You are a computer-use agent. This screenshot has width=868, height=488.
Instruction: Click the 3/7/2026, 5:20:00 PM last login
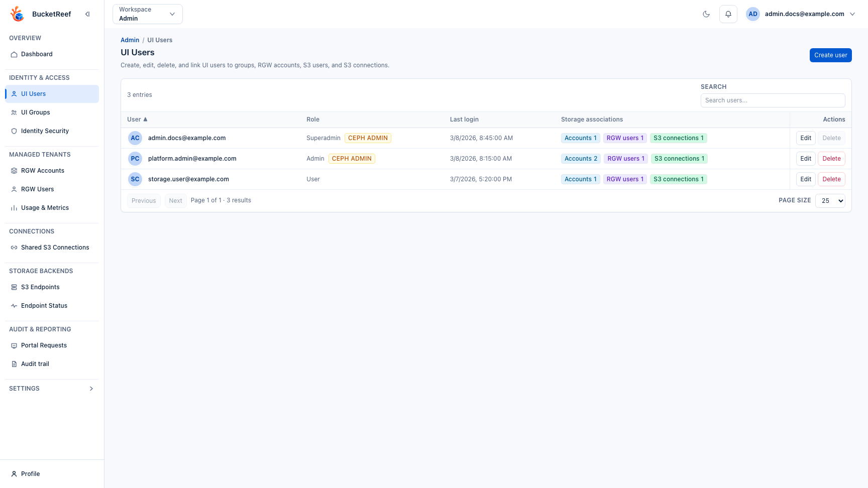pos(481,179)
